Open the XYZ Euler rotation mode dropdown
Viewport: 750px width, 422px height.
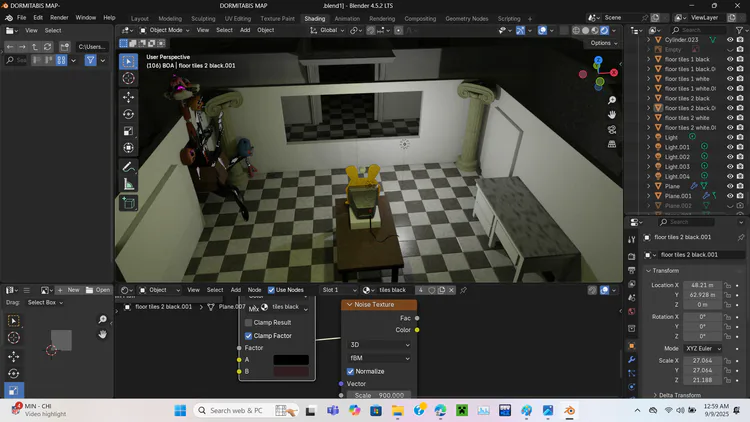(703, 348)
